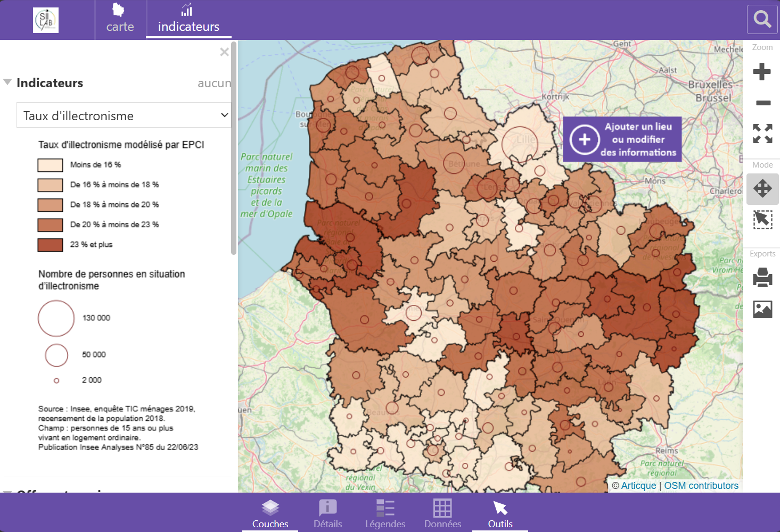Export the map as image icon
This screenshot has width=780, height=532.
762,309
